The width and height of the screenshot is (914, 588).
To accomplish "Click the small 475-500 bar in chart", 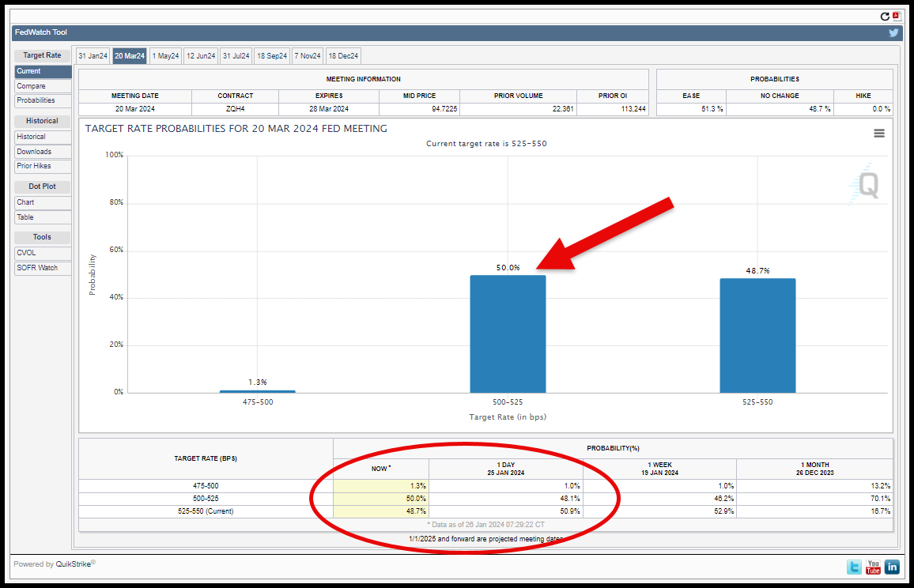I will (x=258, y=392).
